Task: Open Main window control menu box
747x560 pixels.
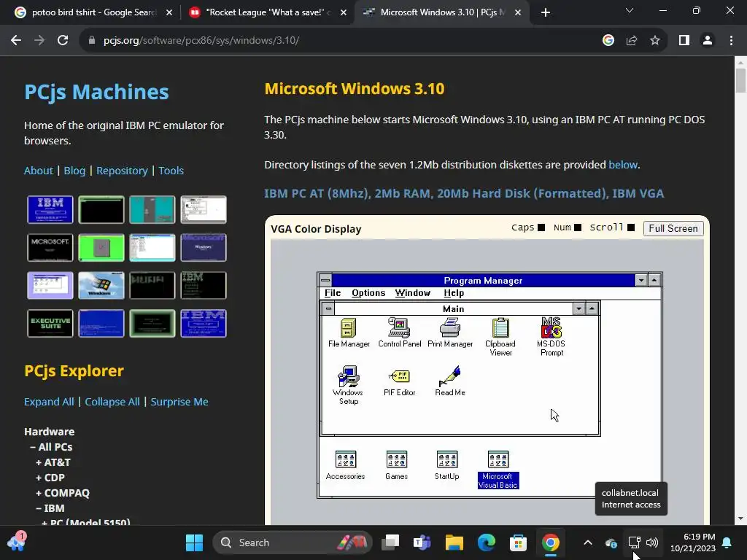Action: tap(328, 308)
